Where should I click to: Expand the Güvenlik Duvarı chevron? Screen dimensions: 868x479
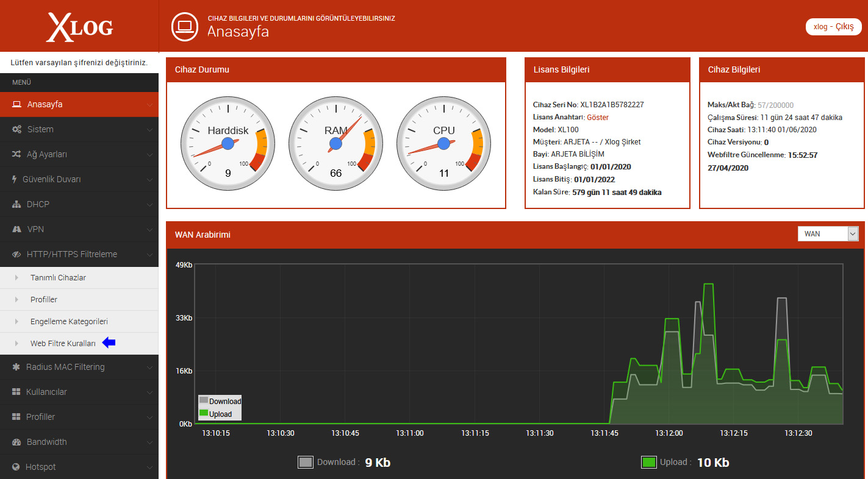[149, 180]
